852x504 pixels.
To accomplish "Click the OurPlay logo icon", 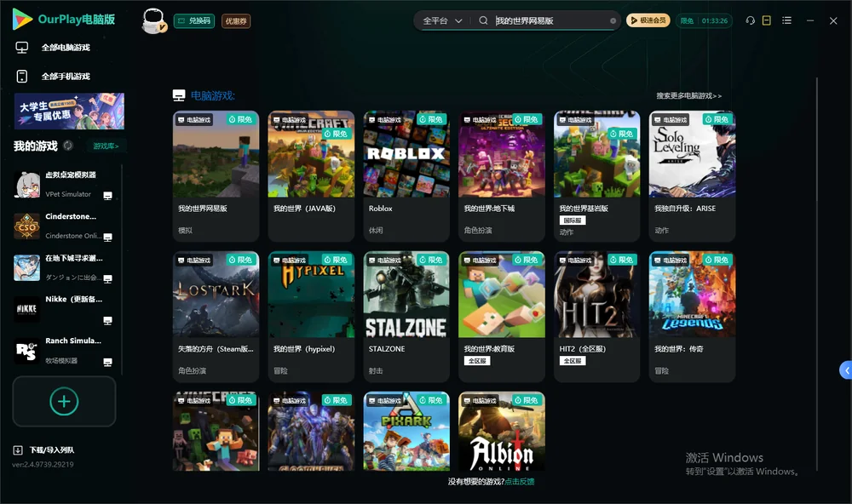I will coord(22,20).
